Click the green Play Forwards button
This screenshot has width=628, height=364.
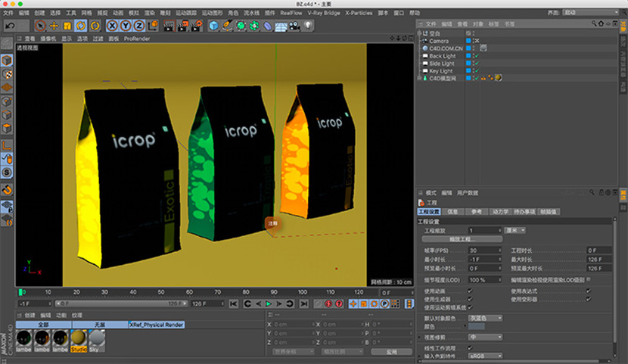coord(269,304)
